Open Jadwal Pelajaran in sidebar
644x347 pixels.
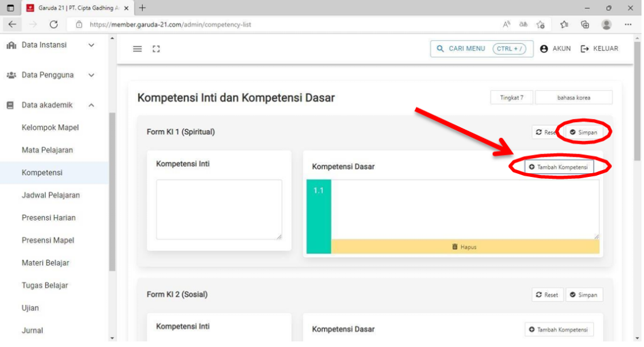(x=50, y=195)
